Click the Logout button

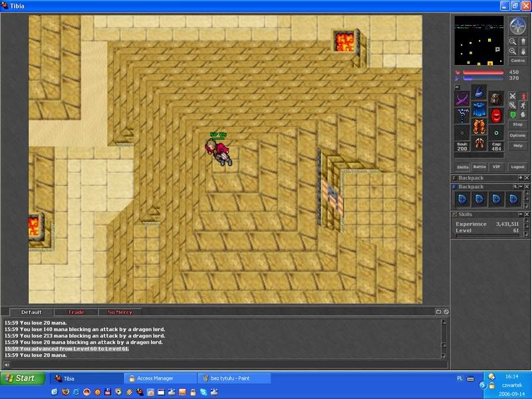click(518, 167)
